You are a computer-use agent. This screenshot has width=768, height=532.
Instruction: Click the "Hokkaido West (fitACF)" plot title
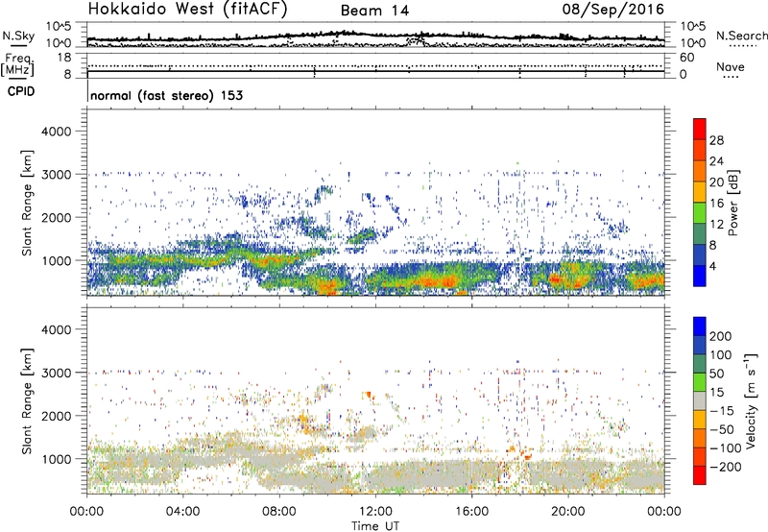pyautogui.click(x=187, y=9)
